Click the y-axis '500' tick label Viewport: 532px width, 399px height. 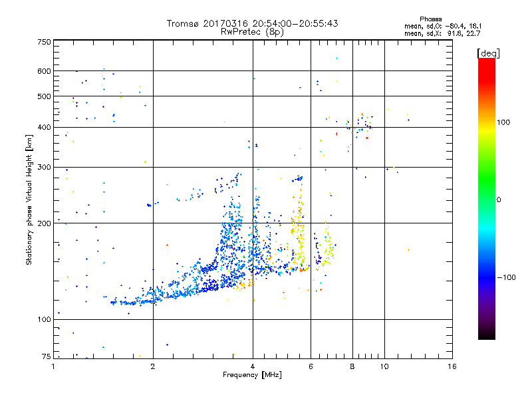45,96
